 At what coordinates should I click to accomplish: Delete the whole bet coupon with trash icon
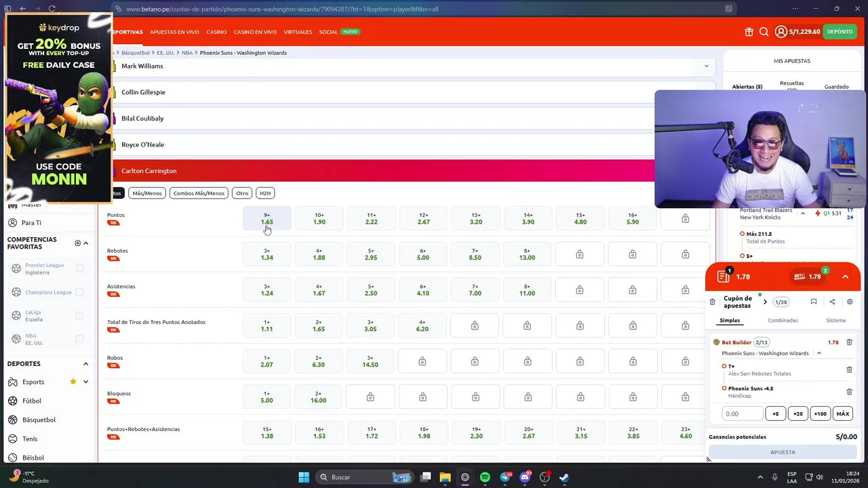[x=712, y=302]
